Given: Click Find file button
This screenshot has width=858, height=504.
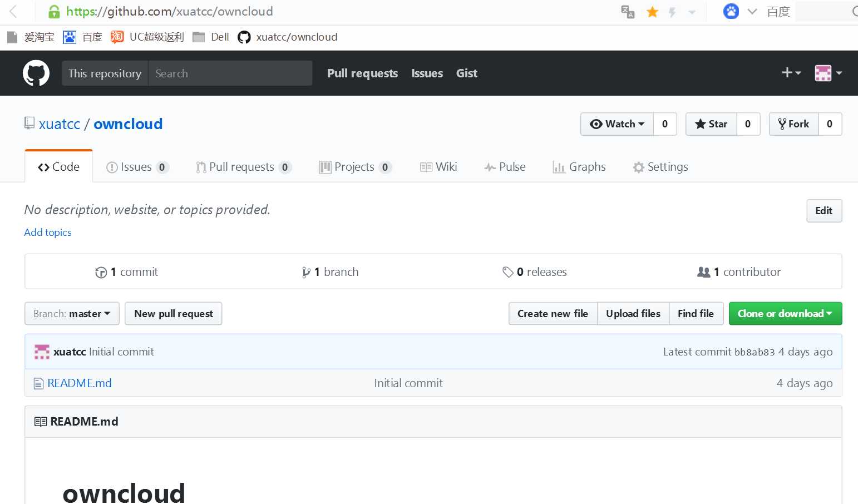Looking at the screenshot, I should (x=696, y=314).
